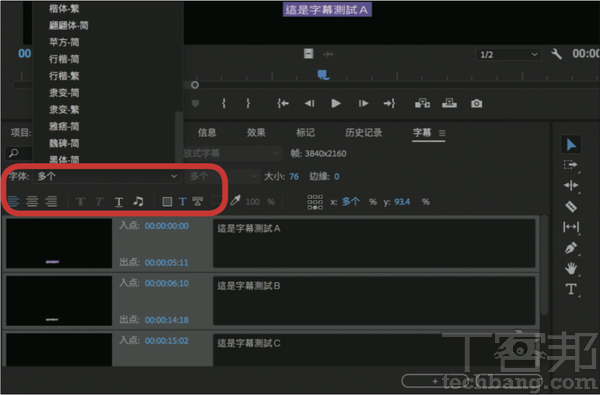
Task: Toggle underline text style
Action: click(119, 202)
